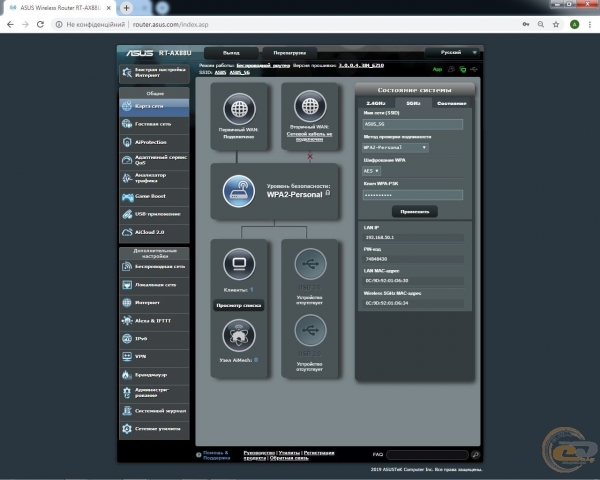Switch to the 5GHz tab
The height and width of the screenshot is (480, 600).
(413, 103)
